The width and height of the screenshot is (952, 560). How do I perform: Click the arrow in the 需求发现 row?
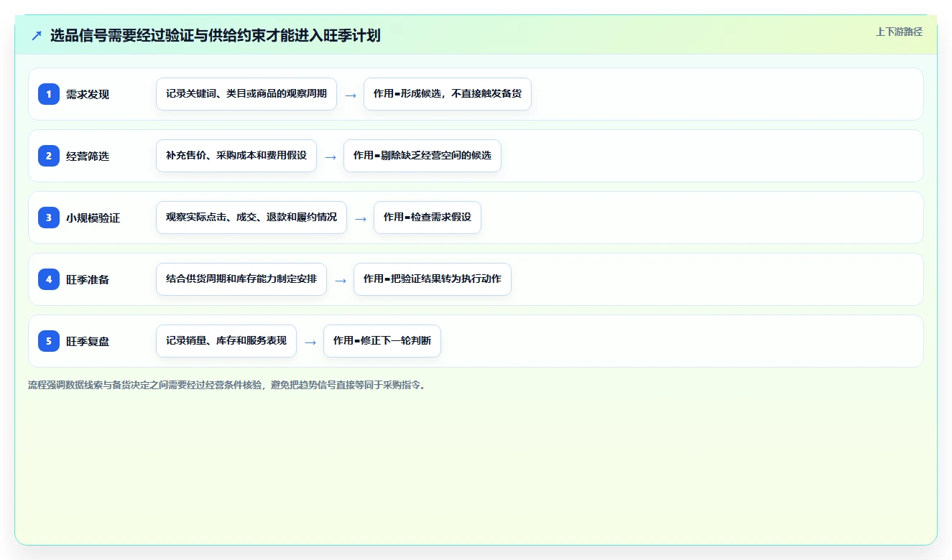coord(351,95)
